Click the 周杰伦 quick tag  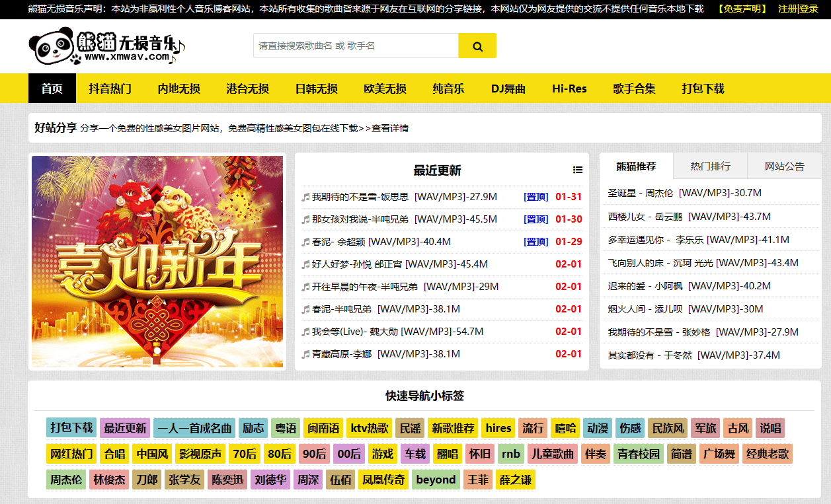click(66, 480)
